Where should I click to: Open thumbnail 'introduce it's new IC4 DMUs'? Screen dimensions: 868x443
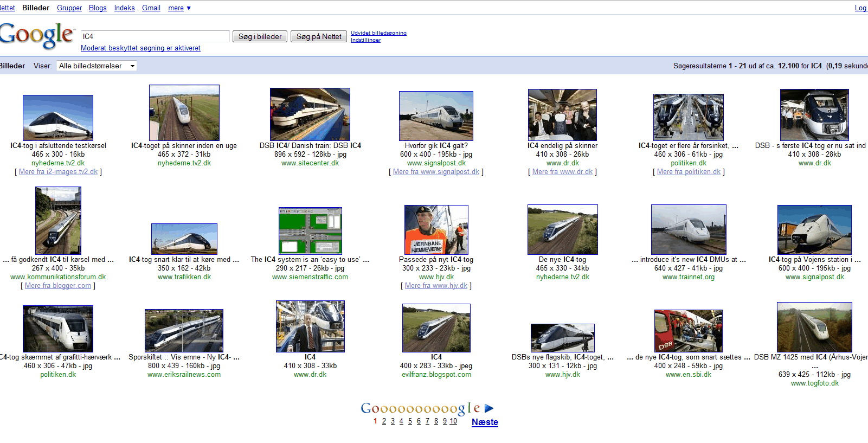coord(689,229)
